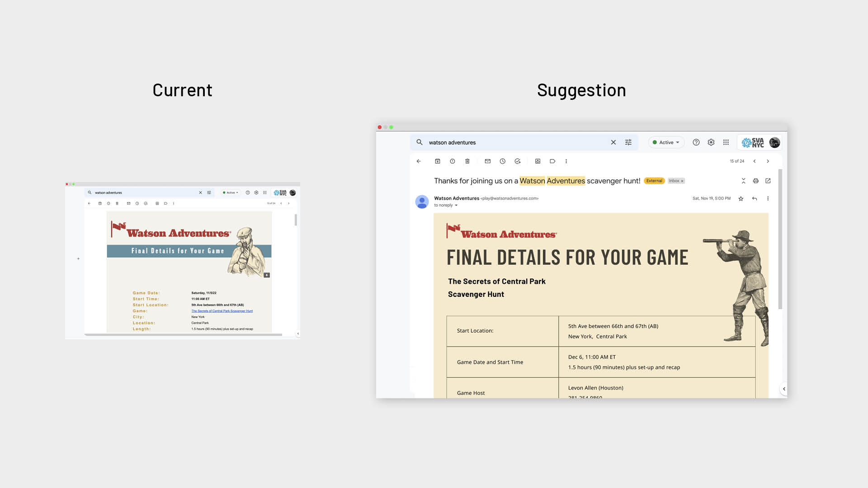Open message more options beside reply arrow

768,198
